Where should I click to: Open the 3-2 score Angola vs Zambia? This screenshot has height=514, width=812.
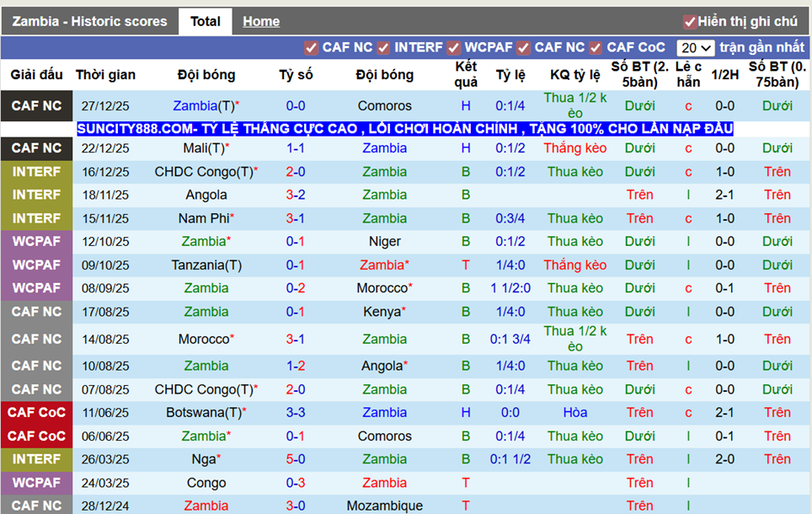click(x=296, y=195)
